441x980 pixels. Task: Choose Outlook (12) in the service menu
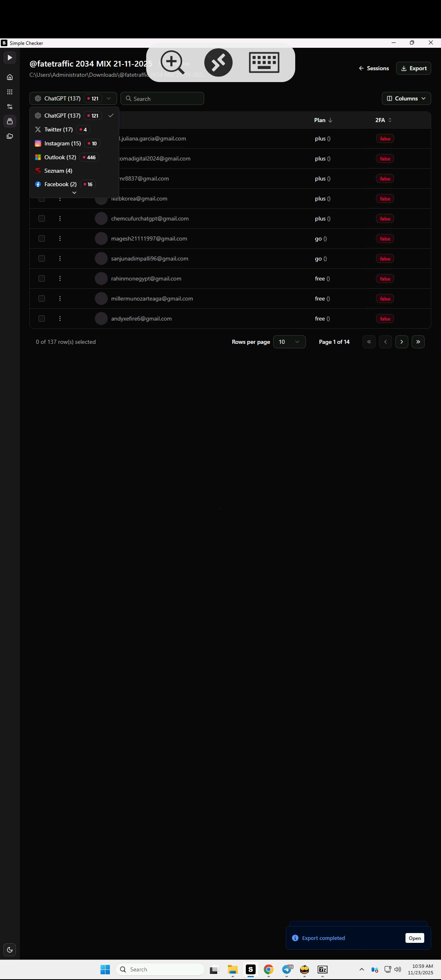coord(60,157)
